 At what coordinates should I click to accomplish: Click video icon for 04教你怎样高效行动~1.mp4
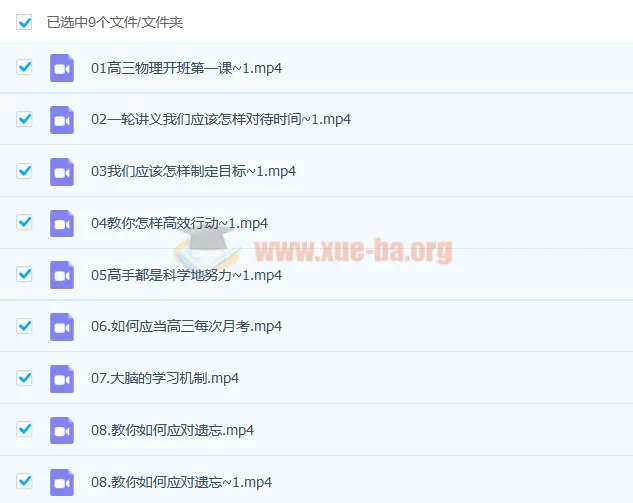point(62,223)
